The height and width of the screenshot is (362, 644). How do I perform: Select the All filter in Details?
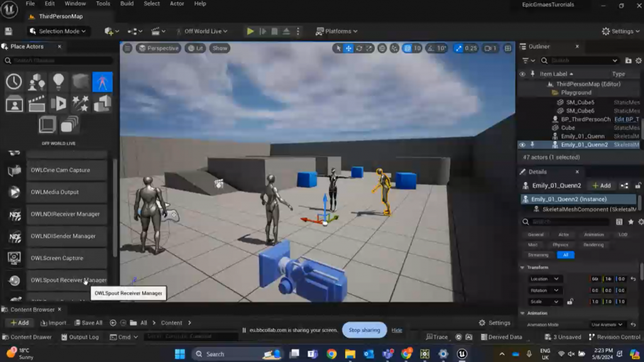pyautogui.click(x=565, y=255)
